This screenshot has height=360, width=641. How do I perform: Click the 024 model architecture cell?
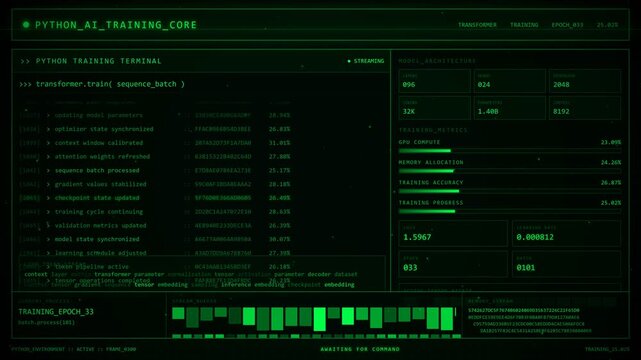tap(509, 81)
